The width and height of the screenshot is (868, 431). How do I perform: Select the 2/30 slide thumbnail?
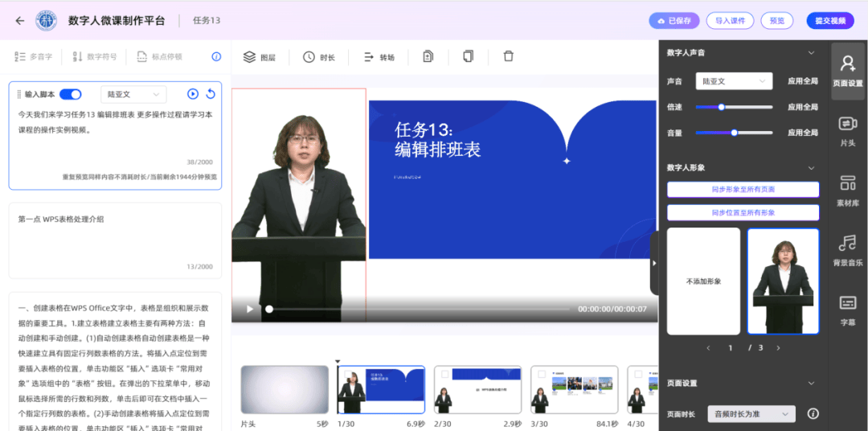(x=477, y=390)
